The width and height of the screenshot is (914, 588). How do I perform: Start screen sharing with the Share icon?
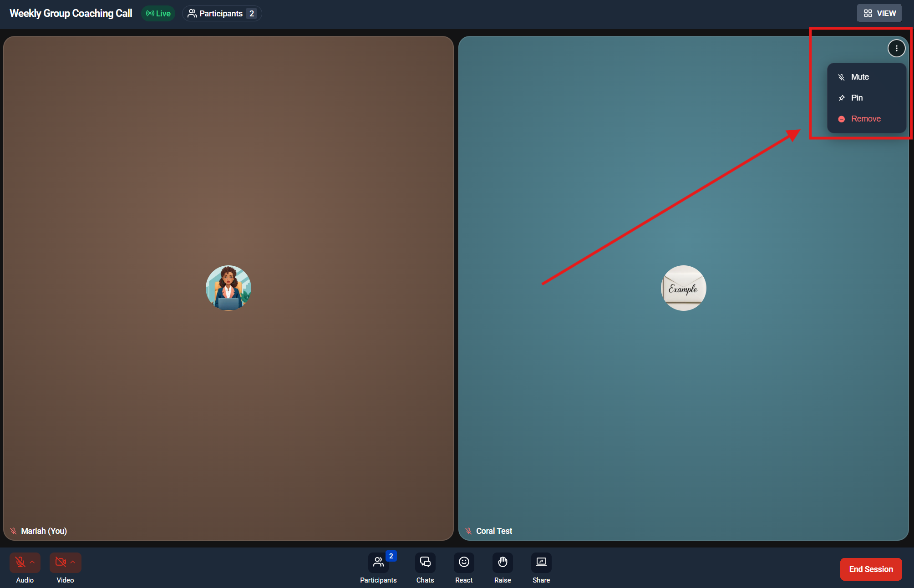pyautogui.click(x=541, y=563)
